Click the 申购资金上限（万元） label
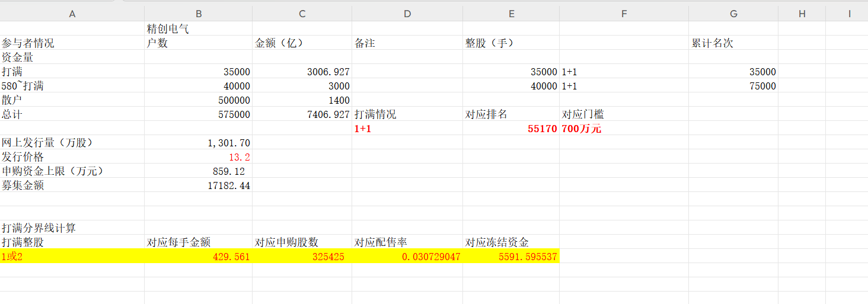 (x=72, y=171)
